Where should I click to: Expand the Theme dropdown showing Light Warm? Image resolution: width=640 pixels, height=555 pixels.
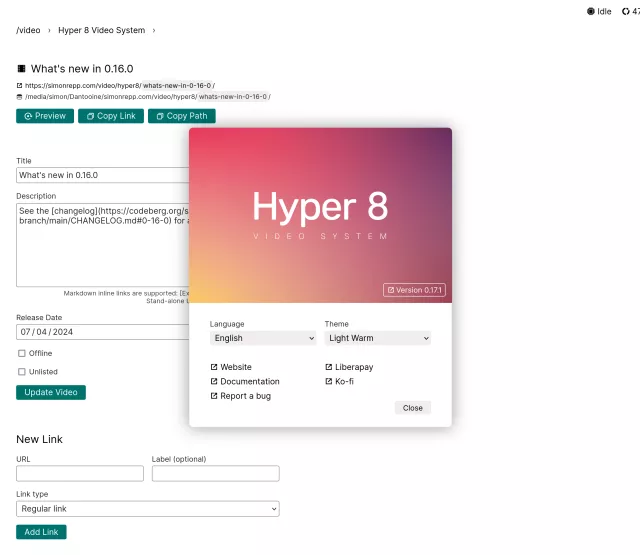378,339
